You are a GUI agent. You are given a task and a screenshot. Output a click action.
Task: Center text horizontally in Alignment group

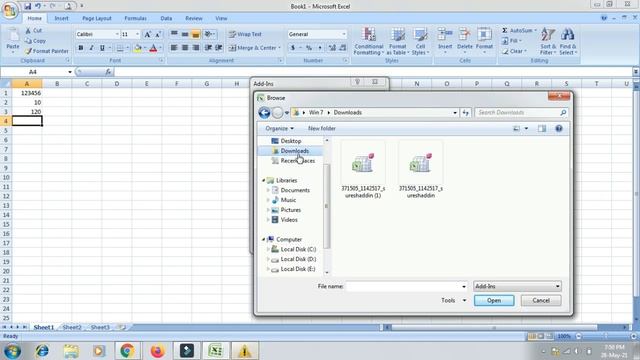tap(185, 48)
